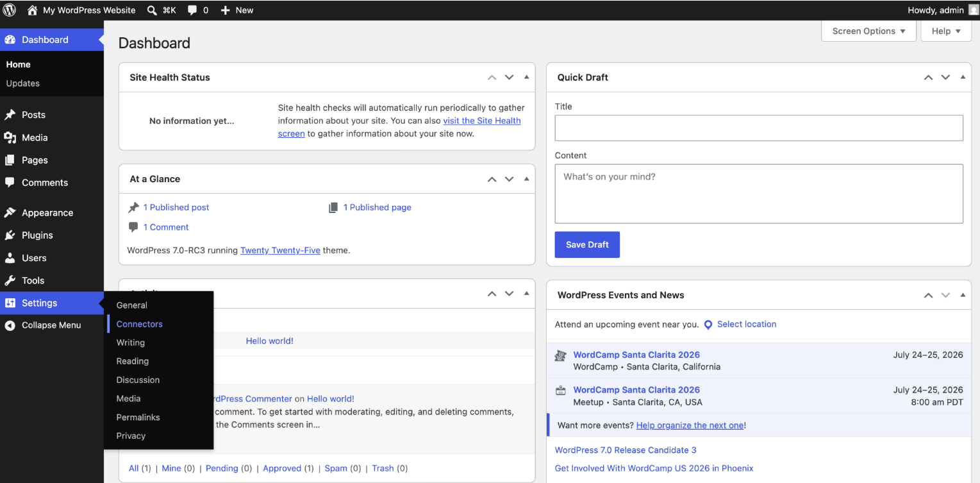The height and width of the screenshot is (483, 980).
Task: Open the WordPress logo menu
Action: coord(10,10)
